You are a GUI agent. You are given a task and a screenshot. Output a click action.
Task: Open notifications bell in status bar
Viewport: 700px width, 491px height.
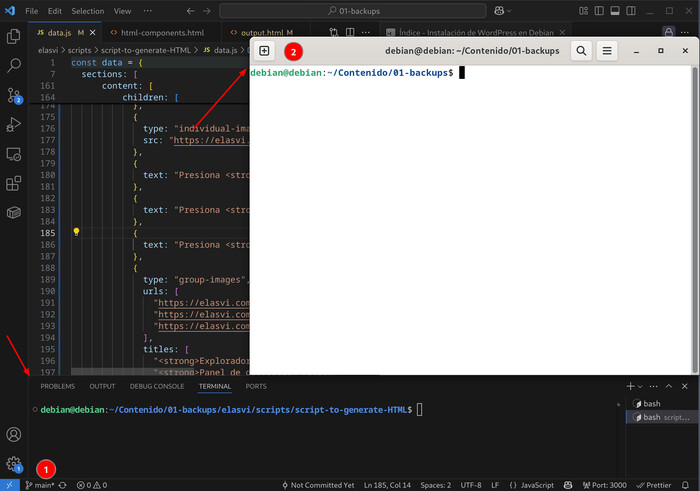[x=685, y=485]
